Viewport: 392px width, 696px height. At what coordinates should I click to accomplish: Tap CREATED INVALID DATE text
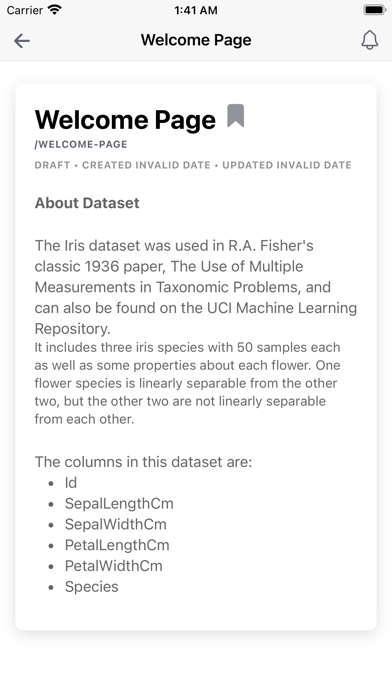146,165
